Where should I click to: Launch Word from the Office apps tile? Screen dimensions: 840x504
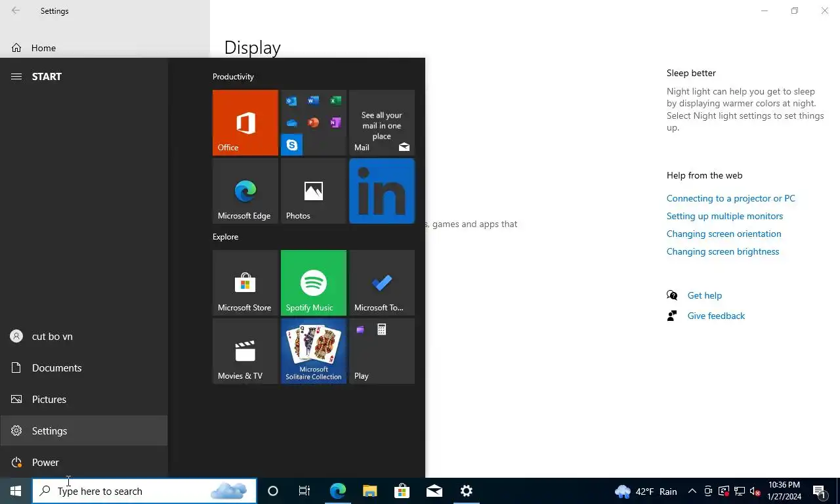click(314, 101)
